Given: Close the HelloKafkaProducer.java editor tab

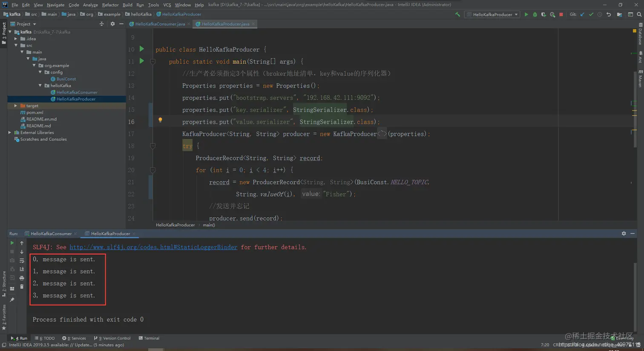Looking at the screenshot, I should coord(253,24).
